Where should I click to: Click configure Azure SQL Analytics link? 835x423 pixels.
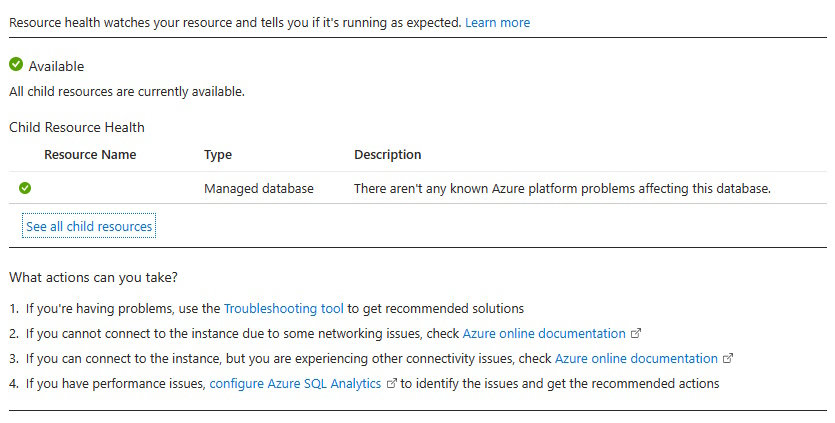click(295, 384)
